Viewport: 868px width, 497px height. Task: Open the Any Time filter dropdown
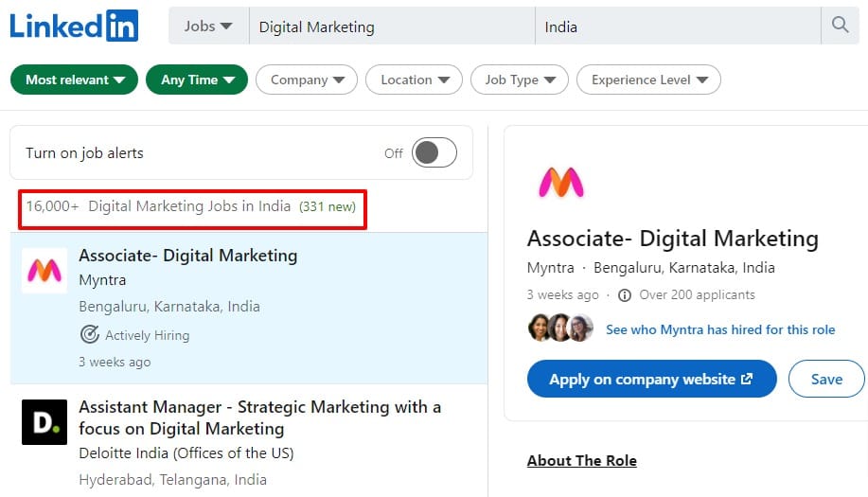[197, 80]
